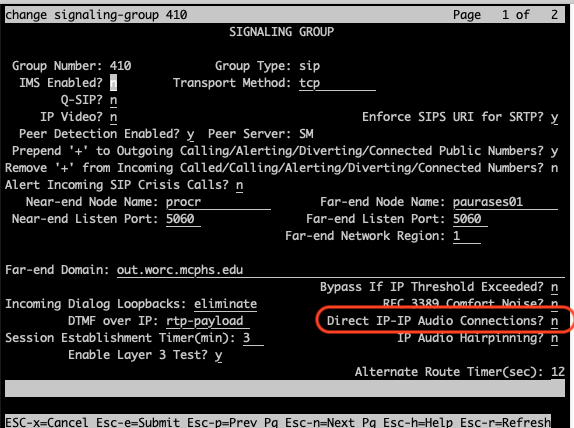
Task: Click the Far-end Network Region 1 field
Action: [467, 236]
